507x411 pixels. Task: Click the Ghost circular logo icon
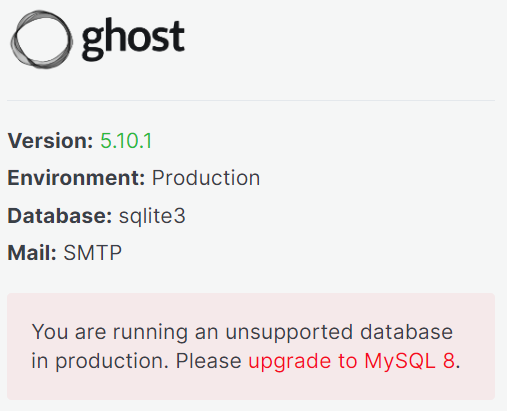coord(41,39)
